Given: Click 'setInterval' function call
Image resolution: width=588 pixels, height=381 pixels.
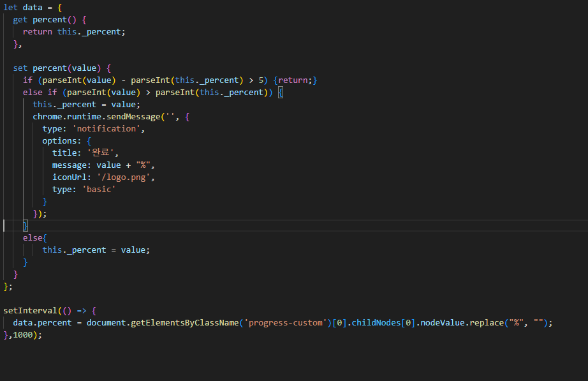Looking at the screenshot, I should (30, 310).
